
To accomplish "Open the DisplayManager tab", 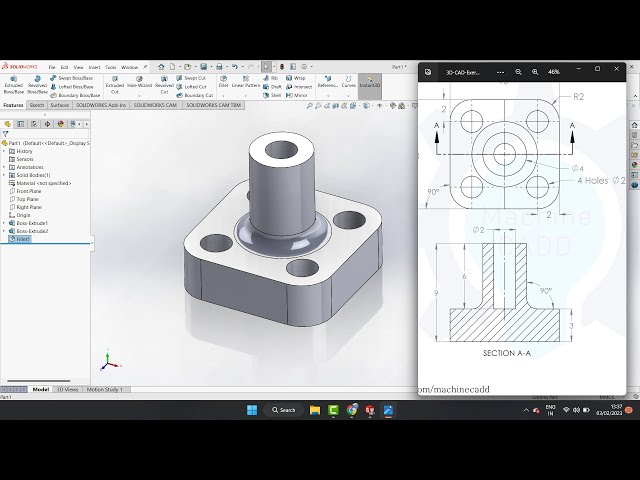I will [x=61, y=124].
